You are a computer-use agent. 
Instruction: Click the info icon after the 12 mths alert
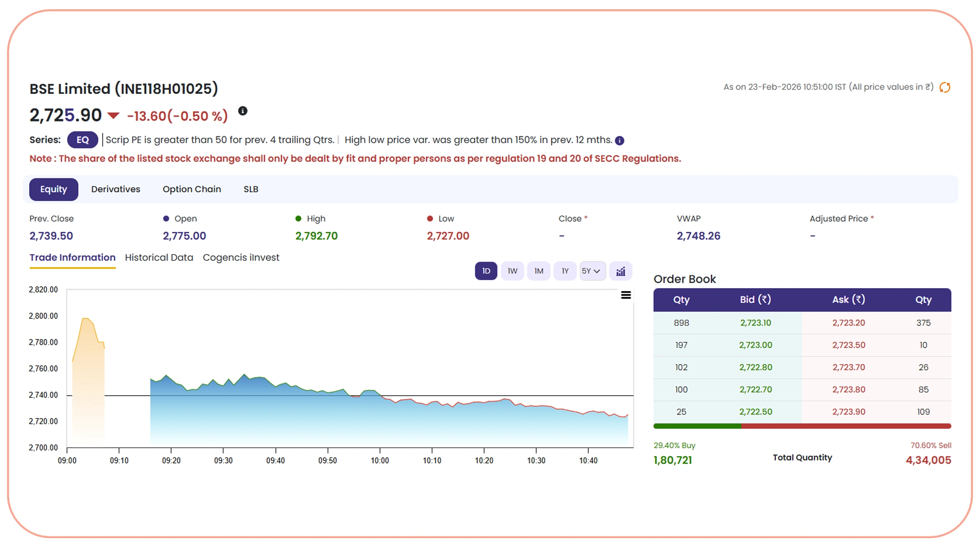619,140
